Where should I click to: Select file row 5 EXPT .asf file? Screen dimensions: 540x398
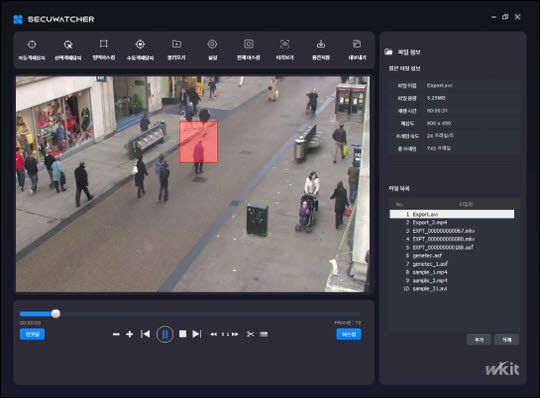[452, 247]
